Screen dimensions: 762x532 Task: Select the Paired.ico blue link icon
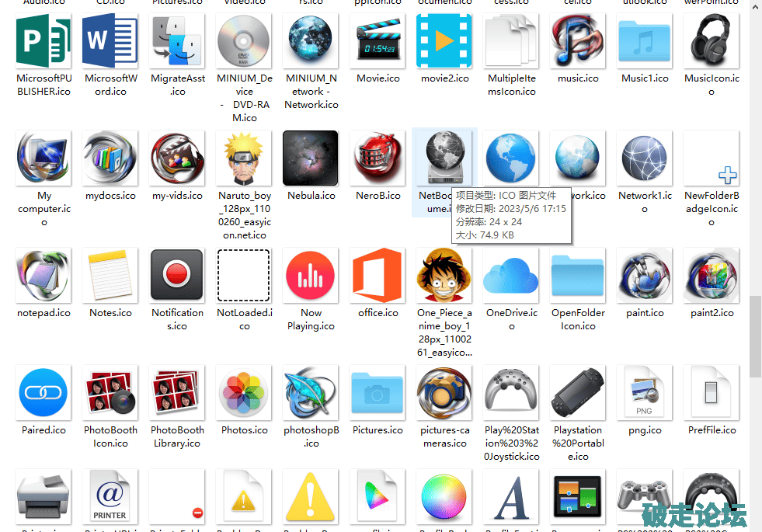[43, 393]
